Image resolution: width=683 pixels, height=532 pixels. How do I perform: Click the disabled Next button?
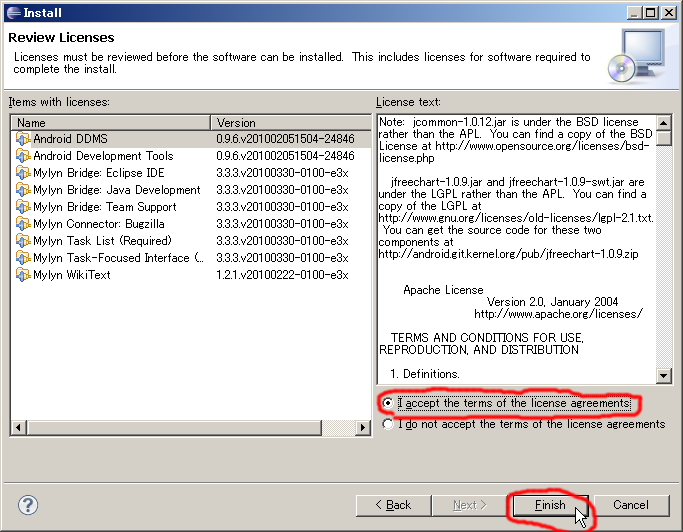tap(469, 505)
